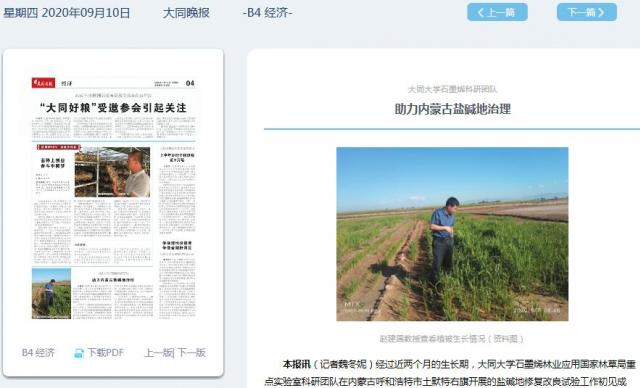640x388 pixels.
Task: Click the B4 经济 label under the page preview
Action: tap(38, 353)
